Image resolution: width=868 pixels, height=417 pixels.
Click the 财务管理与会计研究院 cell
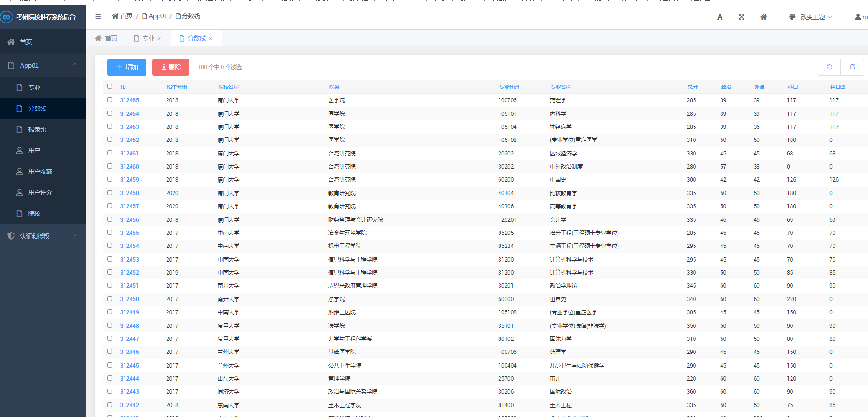coord(355,220)
